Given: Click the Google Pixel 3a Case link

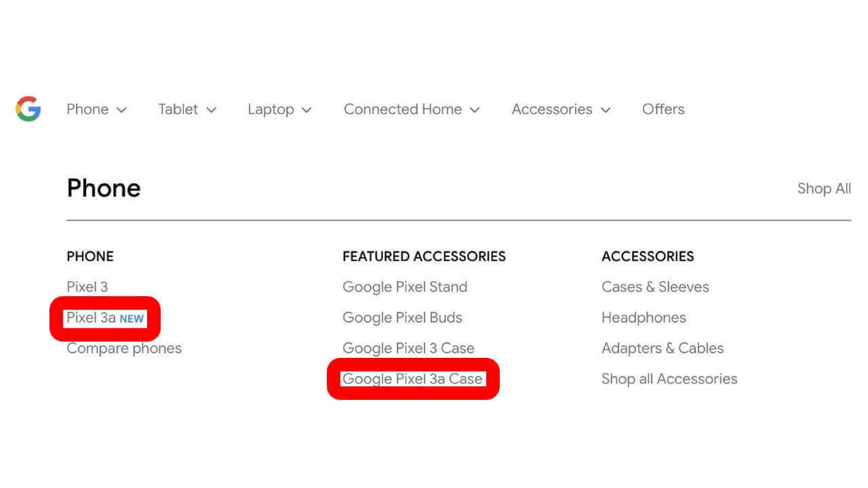Looking at the screenshot, I should 414,379.
